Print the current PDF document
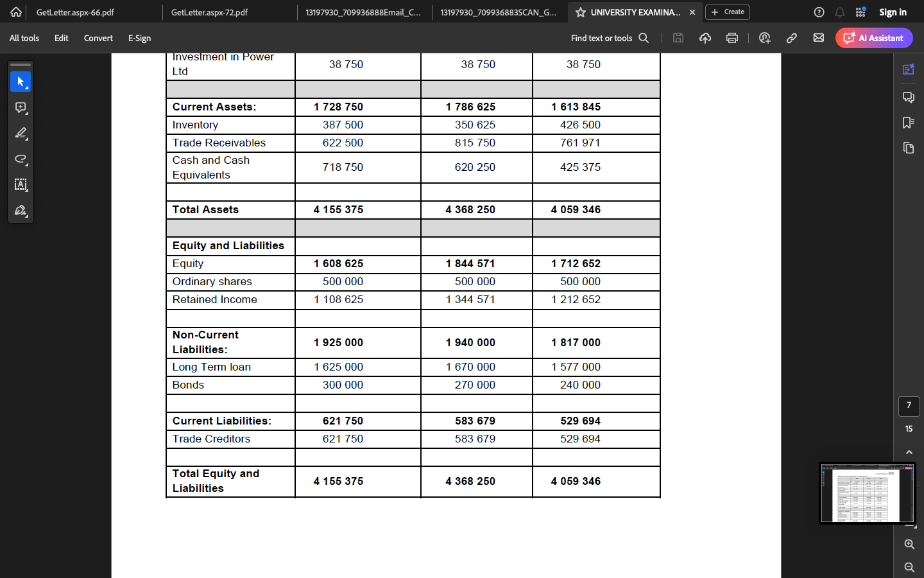Image resolution: width=924 pixels, height=578 pixels. (732, 38)
